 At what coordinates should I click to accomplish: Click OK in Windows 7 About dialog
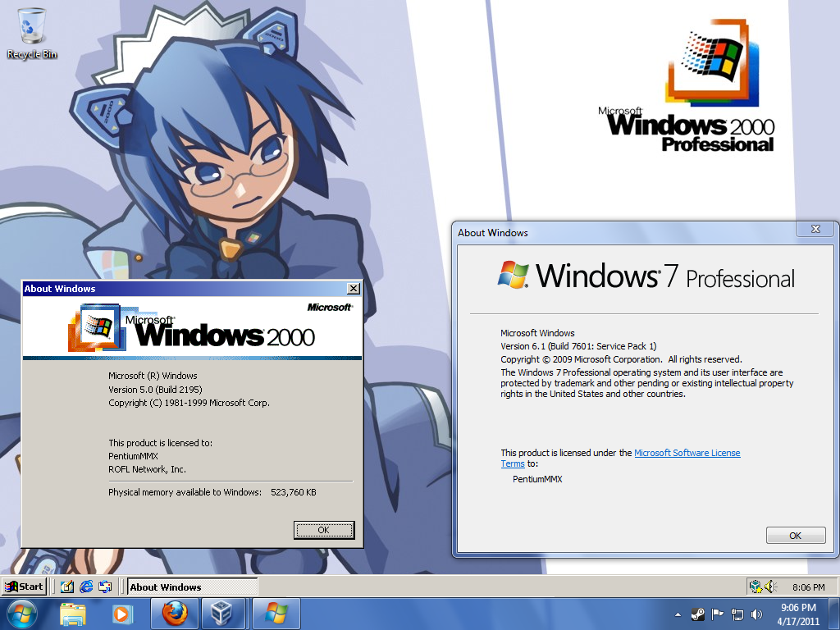796,535
